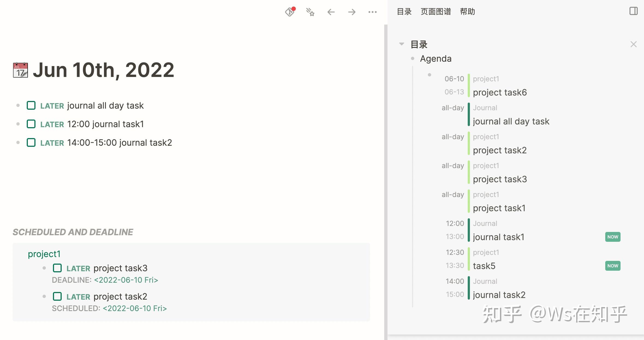Click the NOW badge beside task5

[x=613, y=266]
